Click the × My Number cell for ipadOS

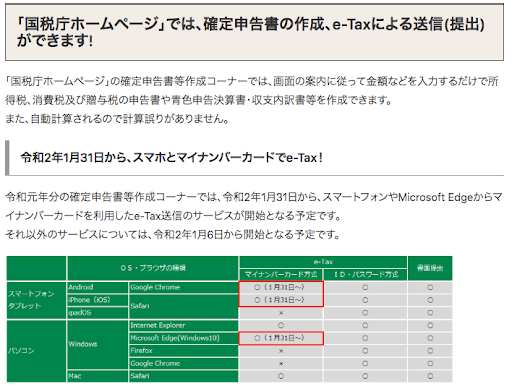(x=281, y=313)
